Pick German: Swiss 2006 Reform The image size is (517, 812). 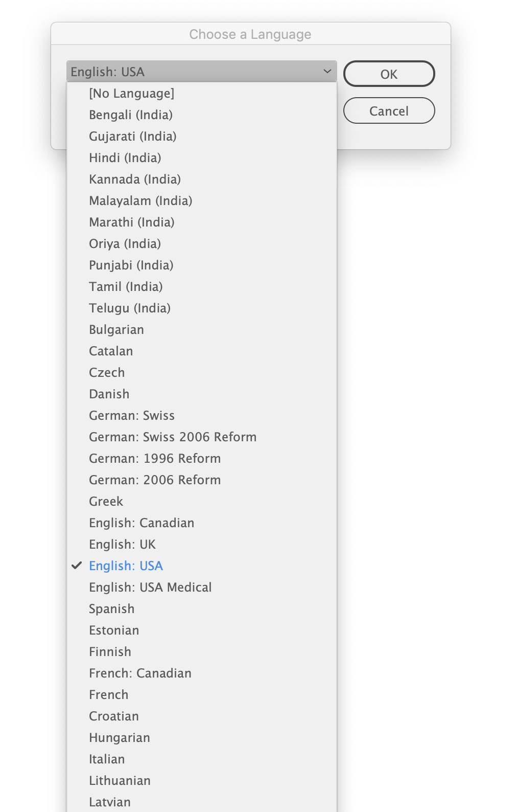tap(173, 437)
